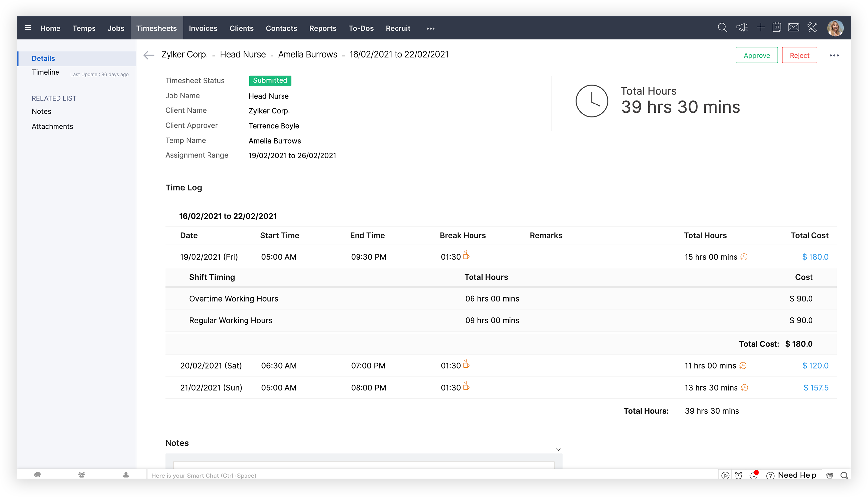Switch to the Invoices tab
Image resolution: width=868 pixels, height=497 pixels.
click(203, 28)
